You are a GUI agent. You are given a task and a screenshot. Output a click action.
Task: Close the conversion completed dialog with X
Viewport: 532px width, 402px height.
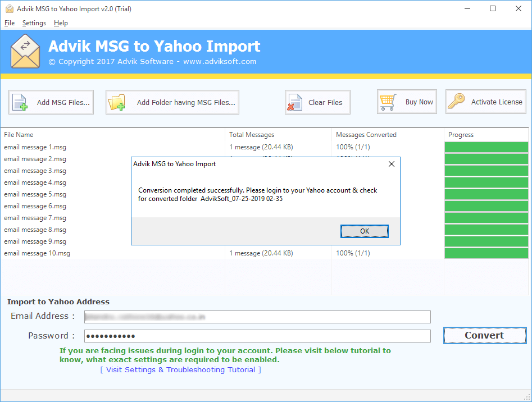click(391, 164)
